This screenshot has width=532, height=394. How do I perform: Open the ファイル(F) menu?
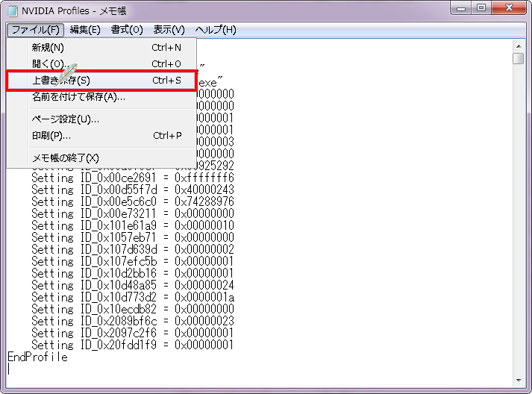click(35, 30)
